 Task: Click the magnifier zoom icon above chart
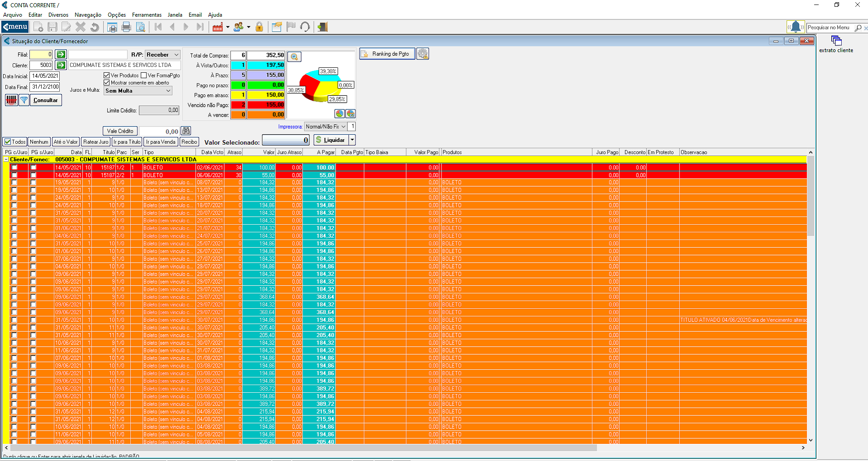pyautogui.click(x=294, y=57)
